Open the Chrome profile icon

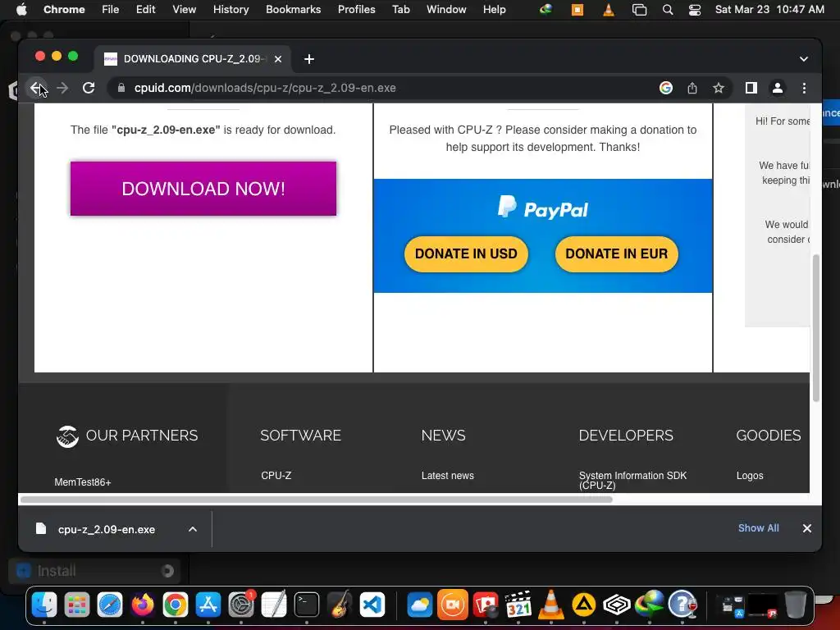coord(778,88)
